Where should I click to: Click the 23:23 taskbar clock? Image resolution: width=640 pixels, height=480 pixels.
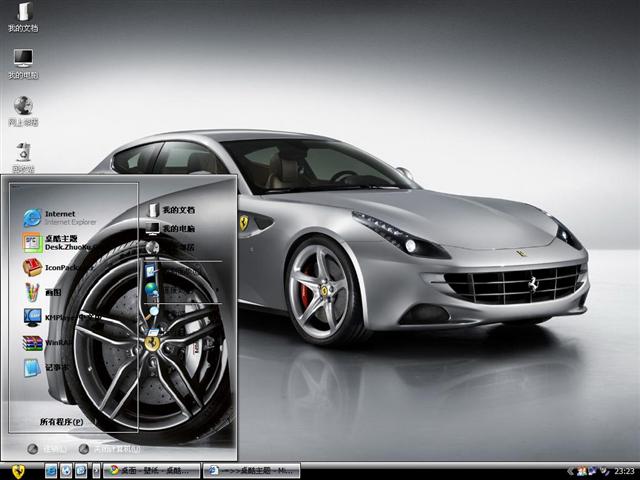click(x=624, y=471)
